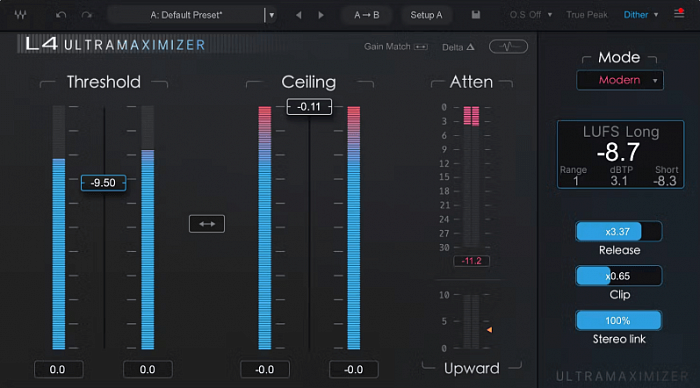700x388 pixels.
Task: Toggle True Peak limiting
Action: [587, 15]
